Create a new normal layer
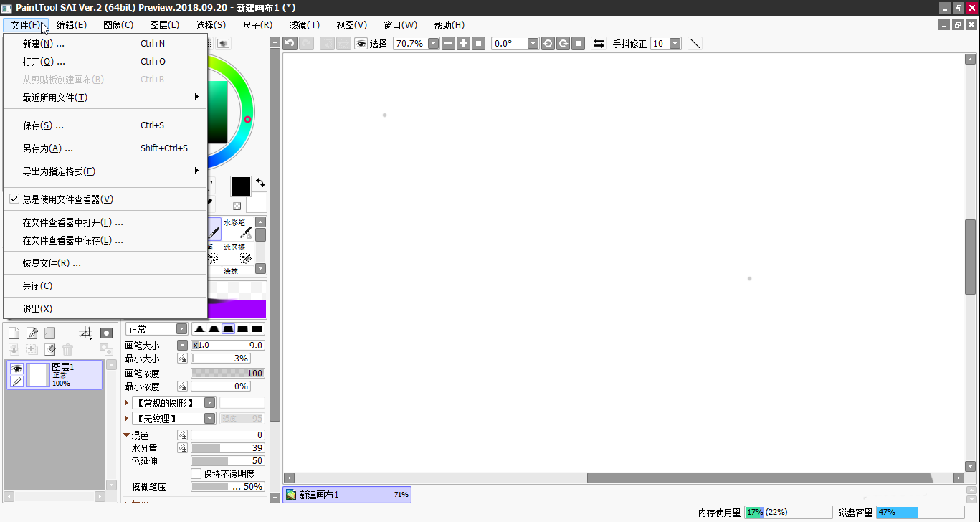Screen dimensions: 980x522 tap(14, 333)
